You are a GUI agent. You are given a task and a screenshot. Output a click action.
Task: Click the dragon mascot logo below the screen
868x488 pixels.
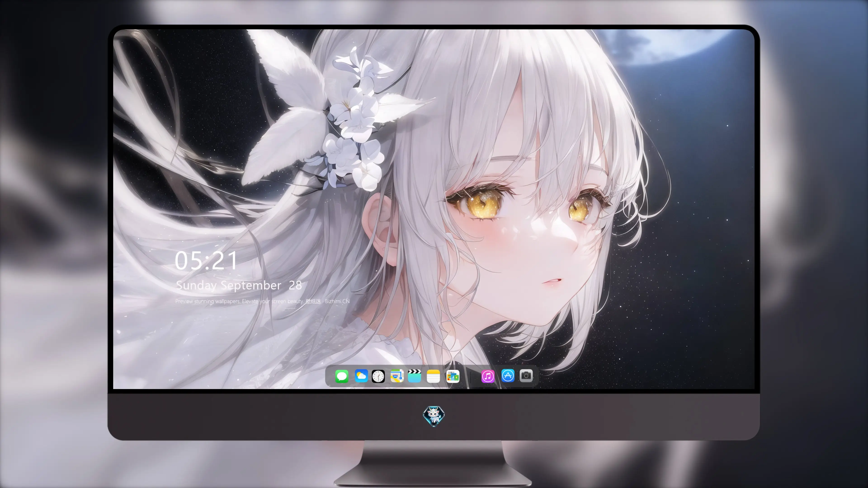coord(434,416)
